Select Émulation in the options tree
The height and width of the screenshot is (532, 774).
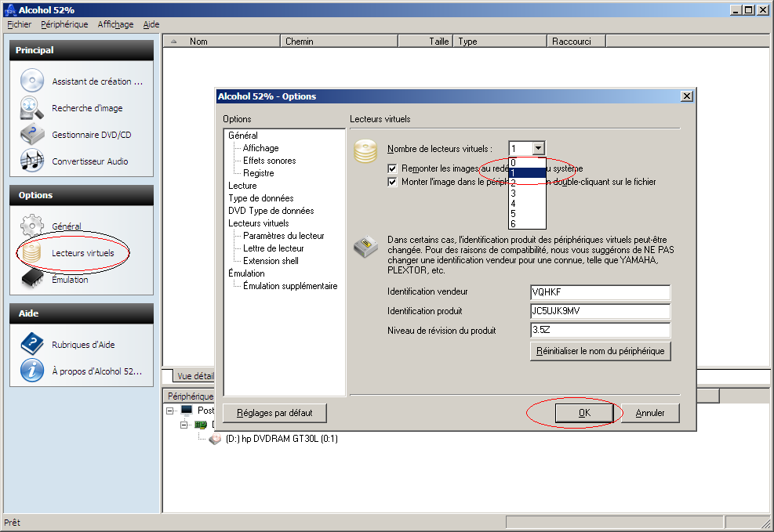coord(246,273)
